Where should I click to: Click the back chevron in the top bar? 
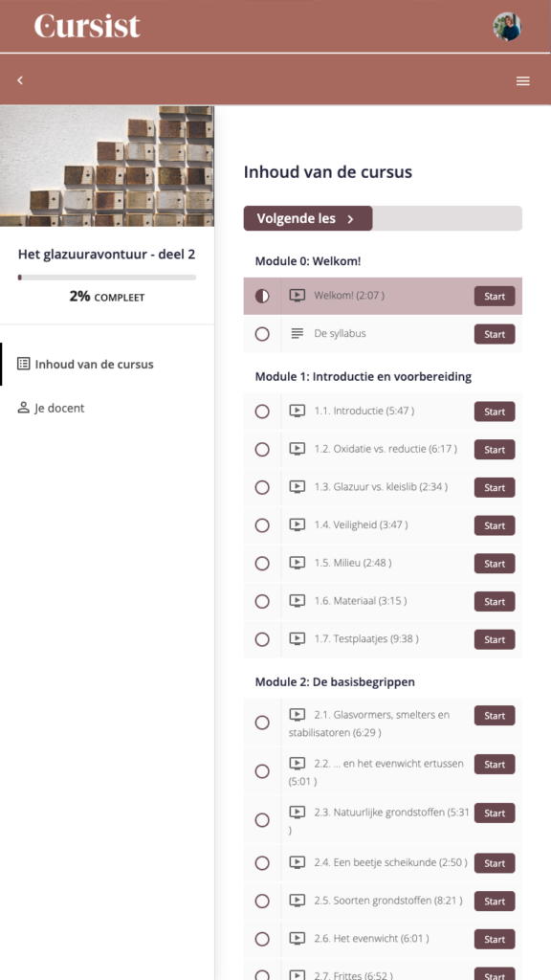[x=19, y=80]
